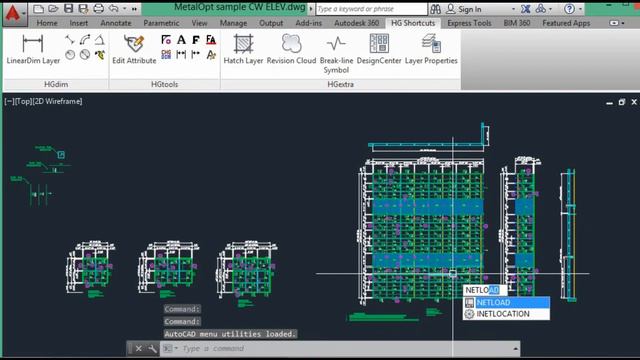
Task: Open the HGdim panel title
Action: point(56,84)
